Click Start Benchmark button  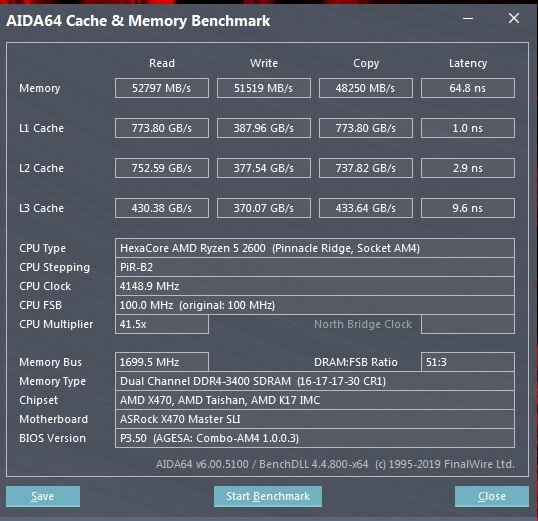click(x=268, y=496)
